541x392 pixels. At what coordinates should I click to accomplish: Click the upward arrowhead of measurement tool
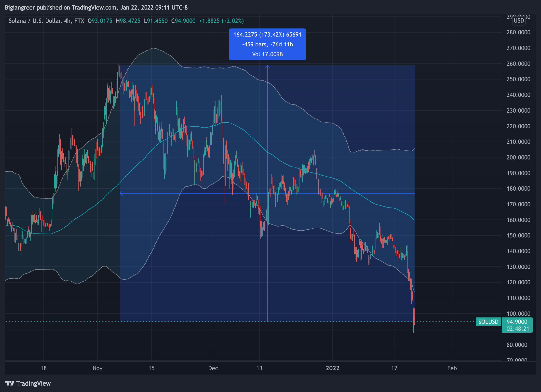point(268,66)
